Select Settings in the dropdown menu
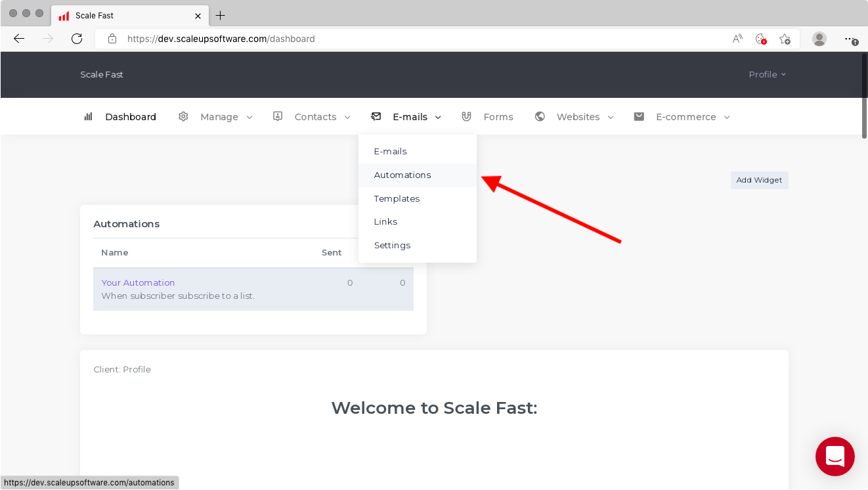This screenshot has width=868, height=490. click(x=418, y=246)
